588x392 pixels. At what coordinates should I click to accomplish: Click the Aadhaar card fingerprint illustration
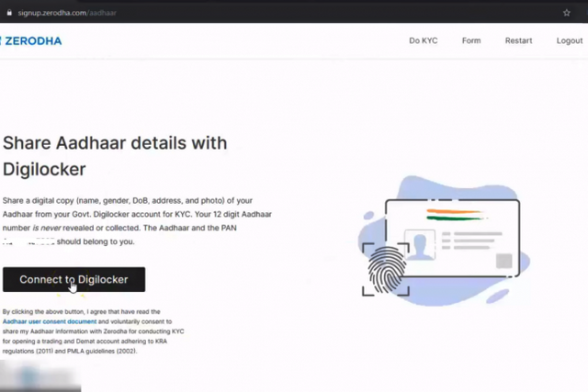443,241
